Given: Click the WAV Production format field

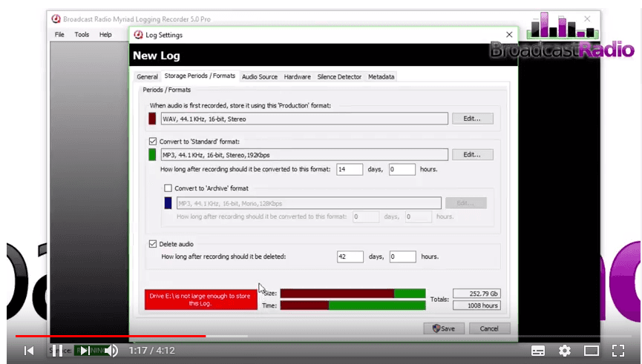Looking at the screenshot, I should [x=304, y=119].
